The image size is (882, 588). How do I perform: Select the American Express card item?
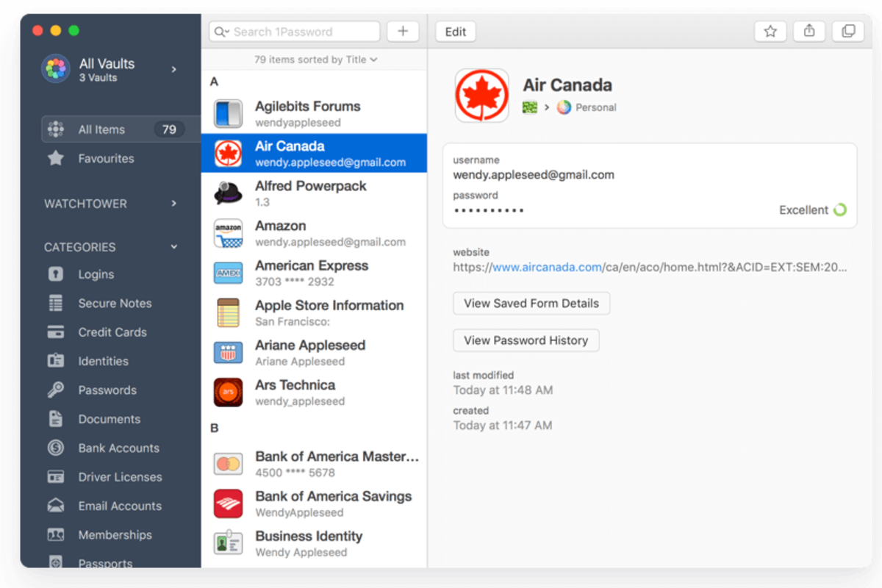click(x=314, y=273)
